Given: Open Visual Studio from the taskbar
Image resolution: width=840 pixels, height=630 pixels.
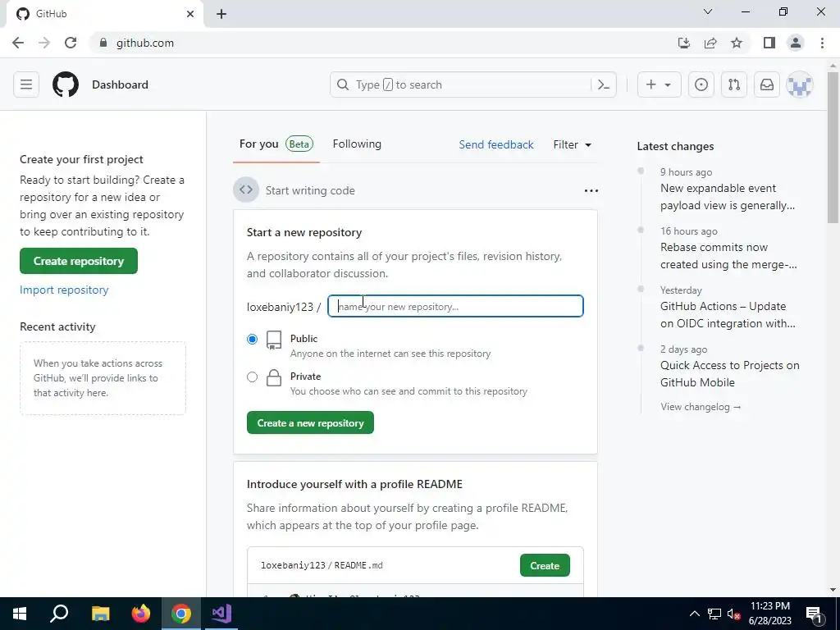Looking at the screenshot, I should click(221, 614).
